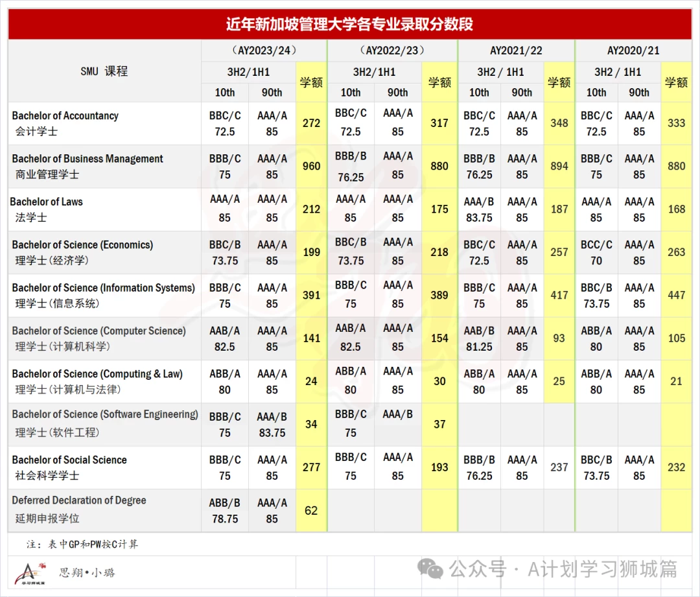Click the BCC/C 70 cell in Economics row
The width and height of the screenshot is (700, 597).
pyautogui.click(x=596, y=252)
